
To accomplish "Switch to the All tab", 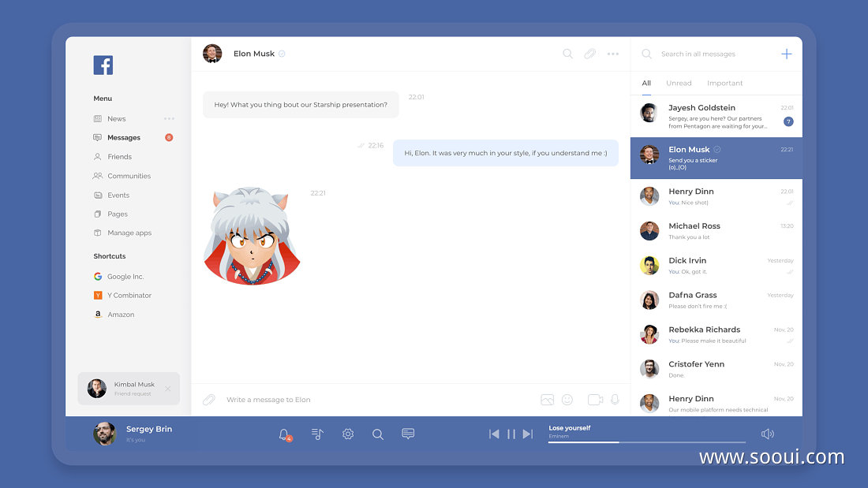I will coord(646,83).
